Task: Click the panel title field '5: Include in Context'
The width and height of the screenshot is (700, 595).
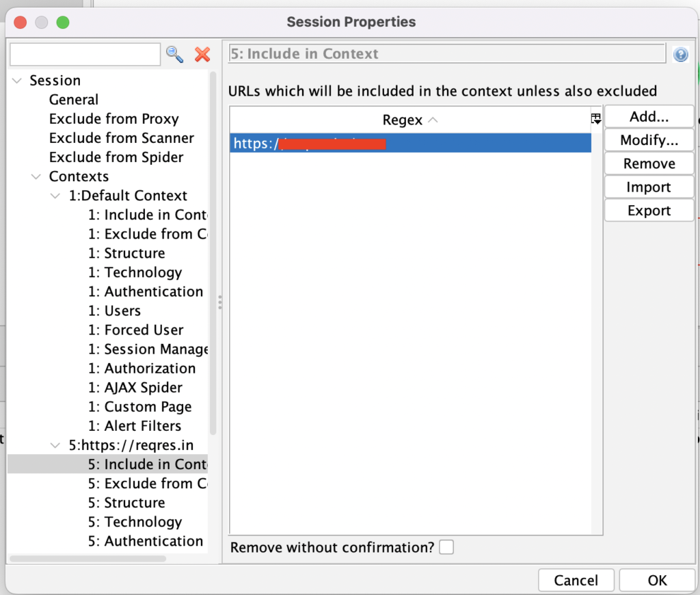Action: (x=447, y=53)
